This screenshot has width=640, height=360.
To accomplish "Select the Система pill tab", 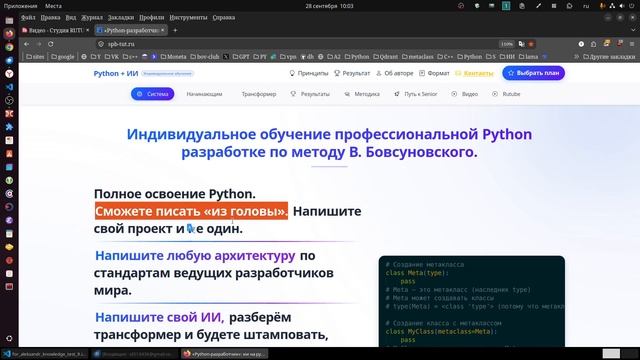I will pos(153,94).
